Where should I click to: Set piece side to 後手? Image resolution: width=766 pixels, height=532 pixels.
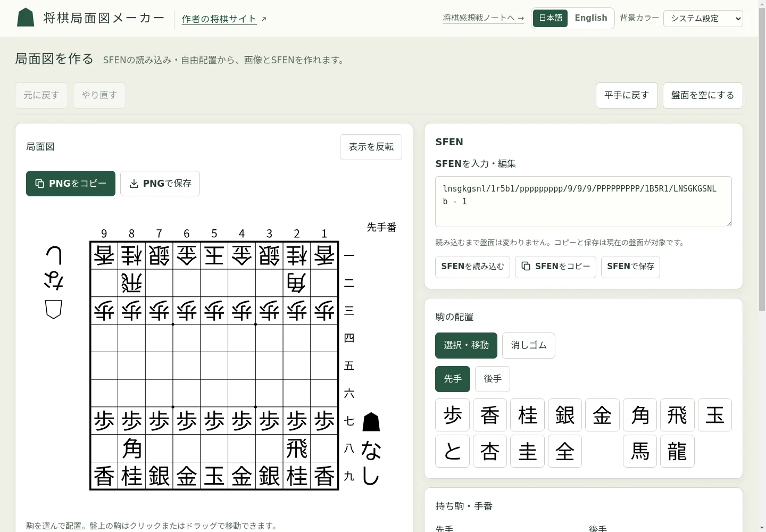tap(493, 379)
